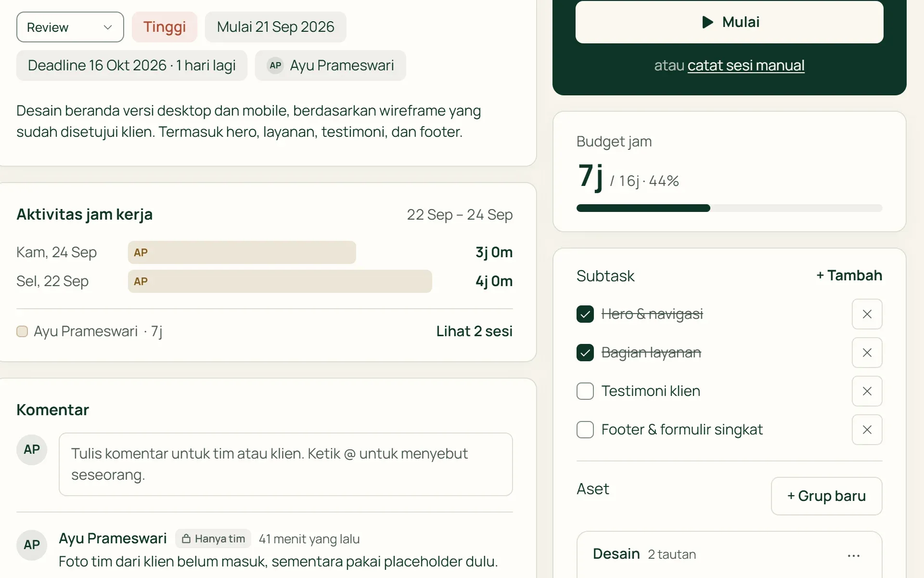Uncheck the Hero & navigasi subtask
The image size is (924, 578).
pos(585,314)
